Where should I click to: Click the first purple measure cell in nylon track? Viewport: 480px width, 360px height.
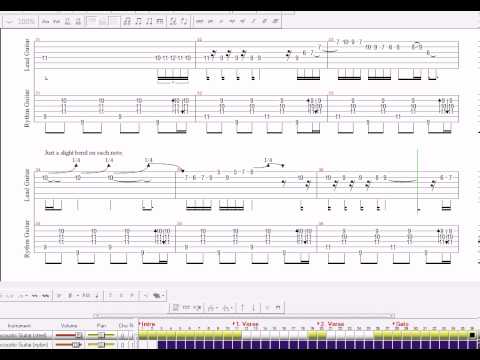(162, 345)
